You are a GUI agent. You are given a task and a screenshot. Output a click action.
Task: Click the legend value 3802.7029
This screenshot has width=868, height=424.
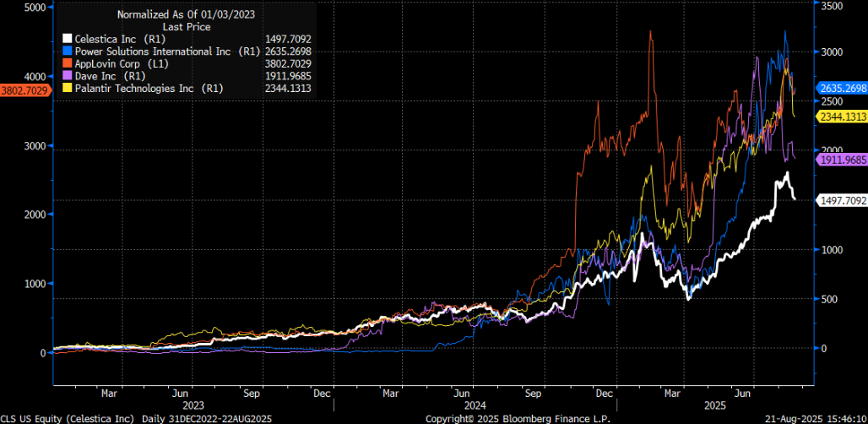[x=289, y=63]
